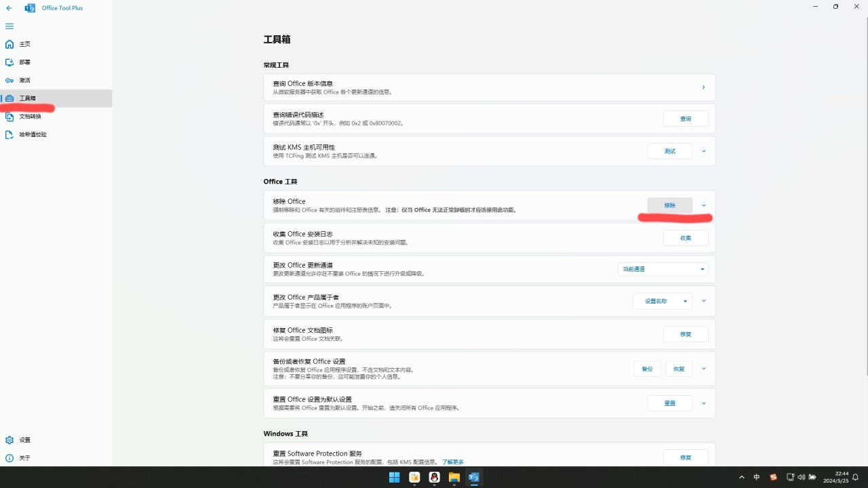Click the 重置 Office settings button

(670, 403)
